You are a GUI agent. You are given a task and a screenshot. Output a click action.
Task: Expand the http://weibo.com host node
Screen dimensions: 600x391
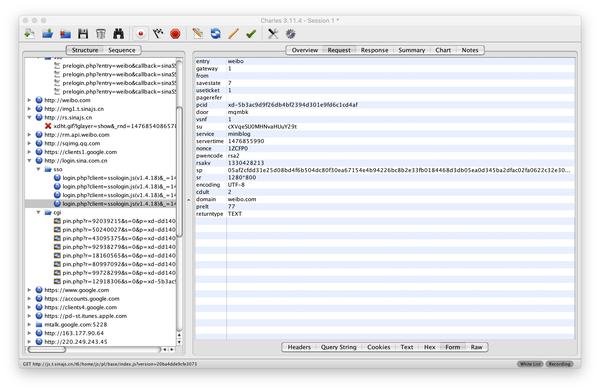coord(29,100)
